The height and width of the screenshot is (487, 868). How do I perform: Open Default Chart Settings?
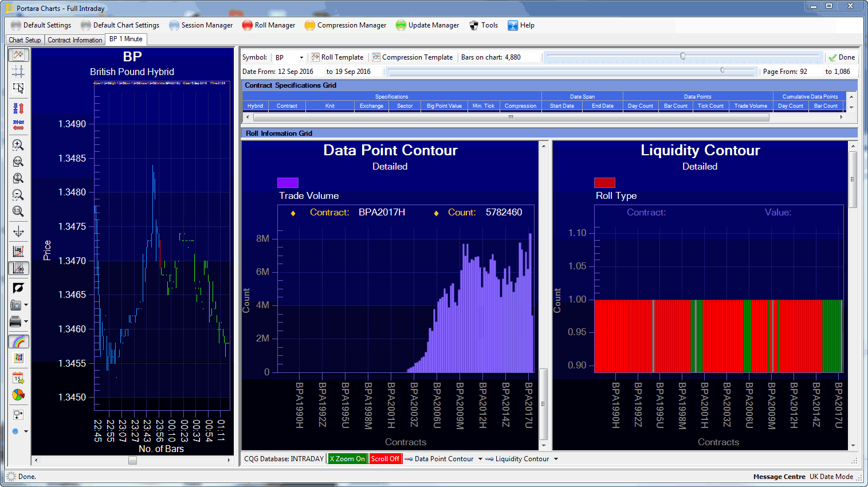[120, 25]
